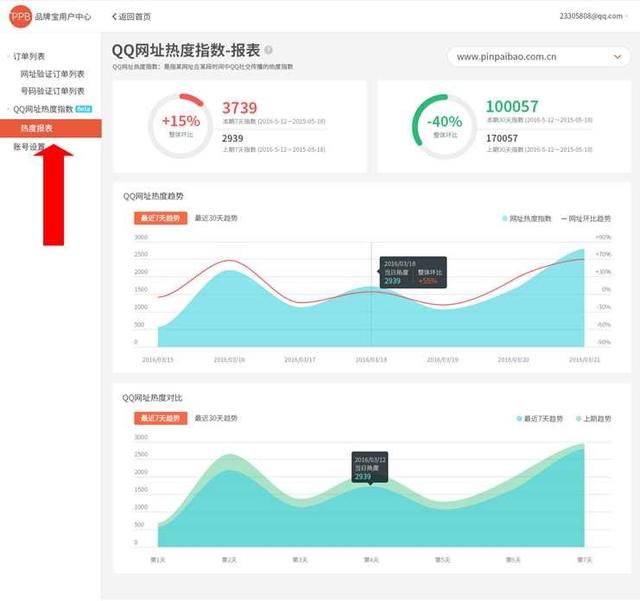This screenshot has height=601, width=640.
Task: Go back using 返回首页 link
Action: pos(131,17)
